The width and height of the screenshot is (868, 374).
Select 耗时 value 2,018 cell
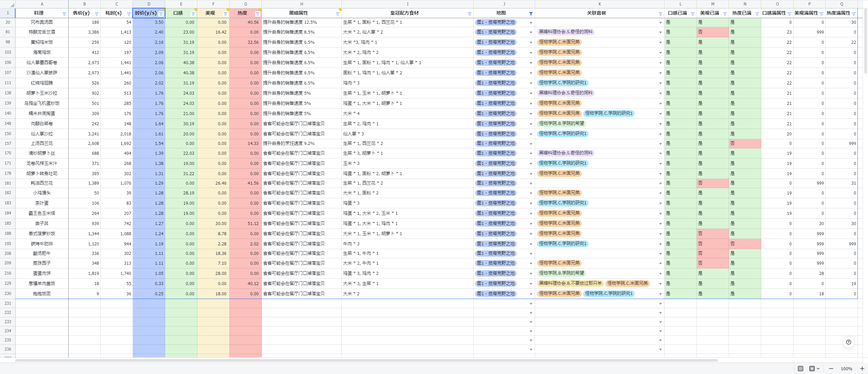[117, 134]
